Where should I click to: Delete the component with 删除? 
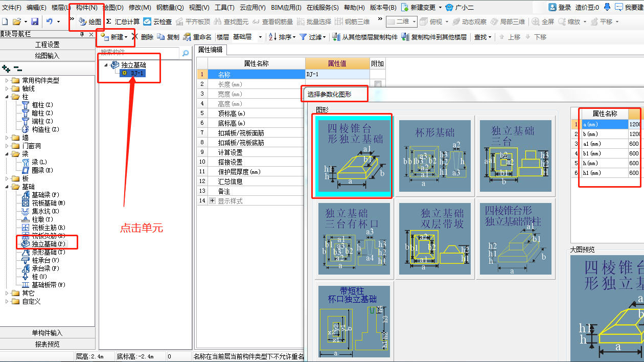(143, 37)
